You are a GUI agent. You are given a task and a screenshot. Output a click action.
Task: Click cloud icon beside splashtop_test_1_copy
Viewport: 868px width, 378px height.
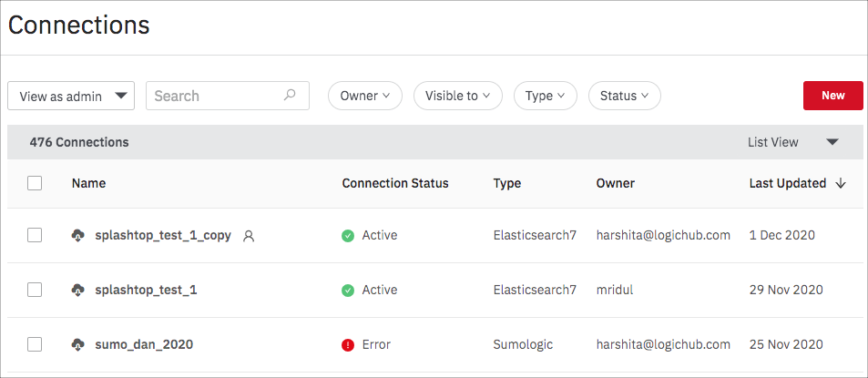click(78, 236)
